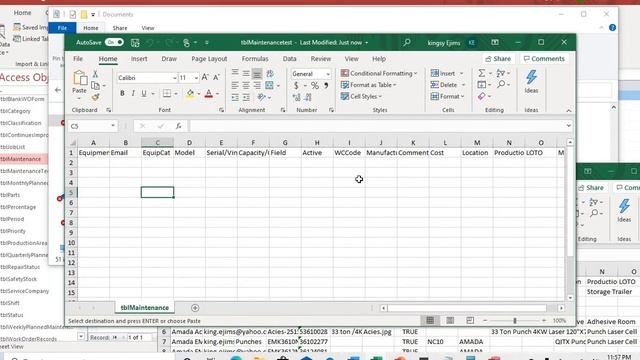
Task: Click the Wrap Text icon
Action: [270, 73]
